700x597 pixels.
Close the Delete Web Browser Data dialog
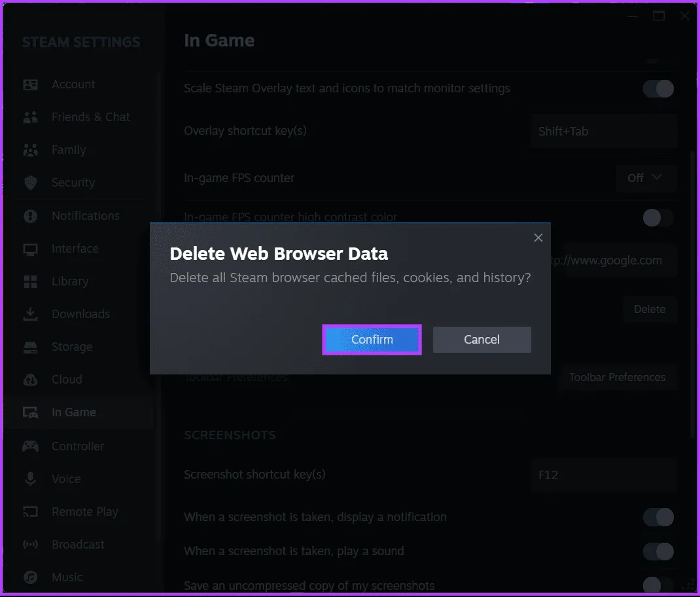tap(538, 238)
